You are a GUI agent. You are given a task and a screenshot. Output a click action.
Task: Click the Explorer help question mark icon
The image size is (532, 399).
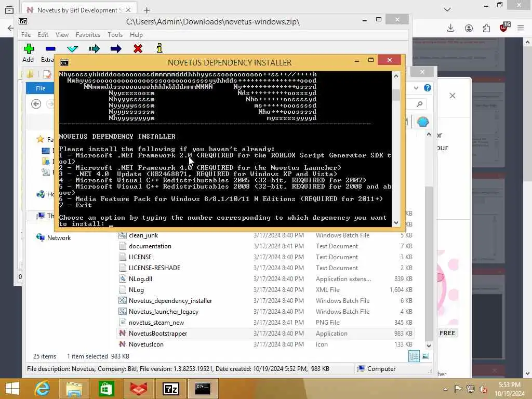pyautogui.click(x=428, y=88)
